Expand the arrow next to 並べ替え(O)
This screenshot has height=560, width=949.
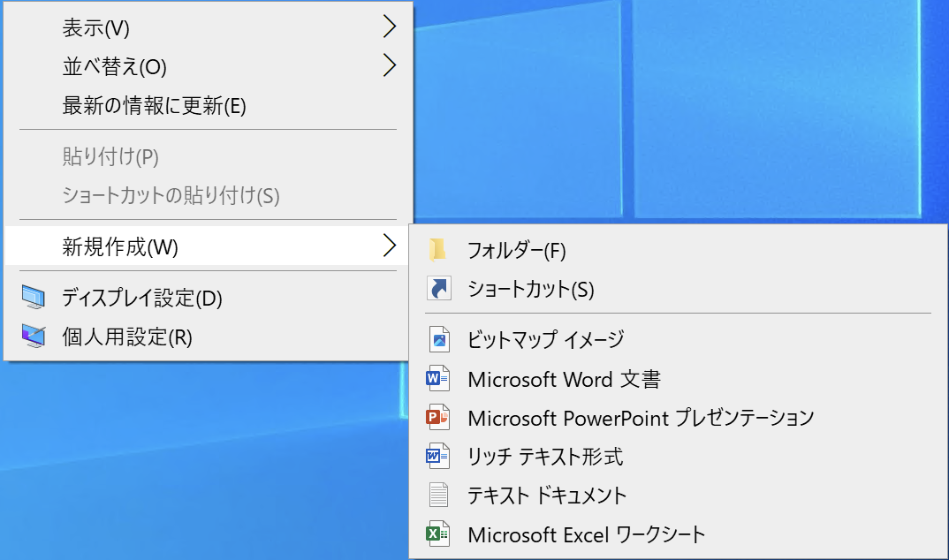(x=389, y=66)
